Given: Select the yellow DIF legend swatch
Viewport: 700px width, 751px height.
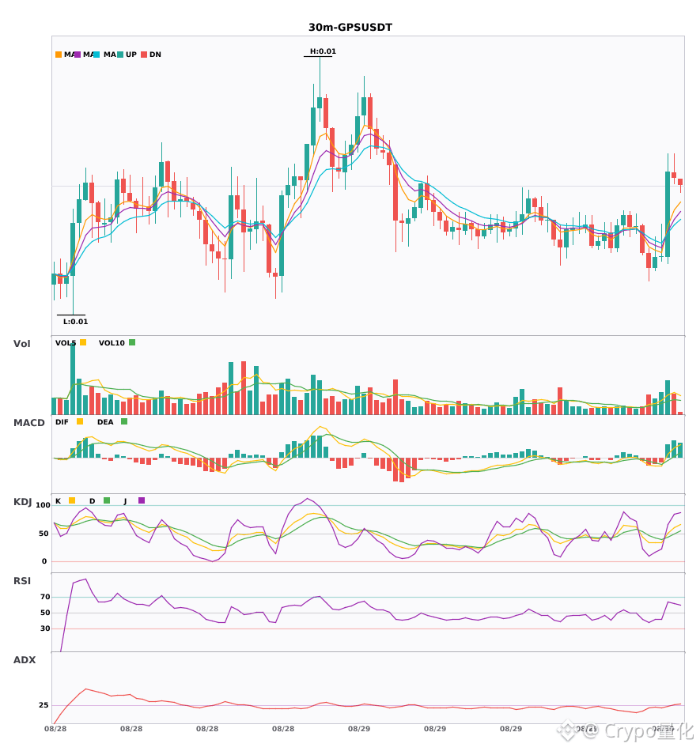Looking at the screenshot, I should click(80, 421).
